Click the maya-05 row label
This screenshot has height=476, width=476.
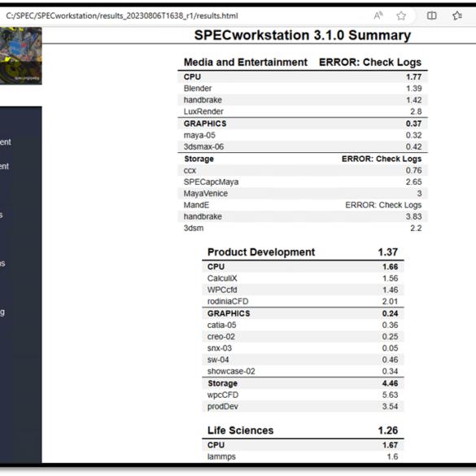click(x=199, y=135)
